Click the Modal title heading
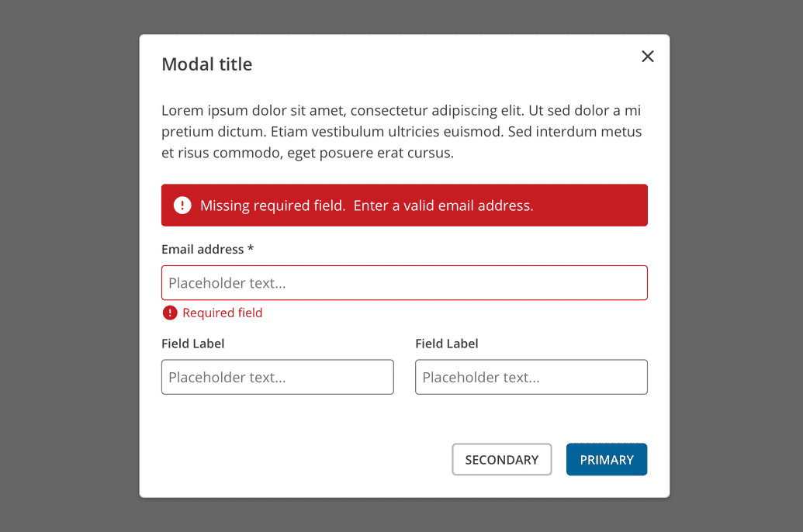 tap(206, 64)
